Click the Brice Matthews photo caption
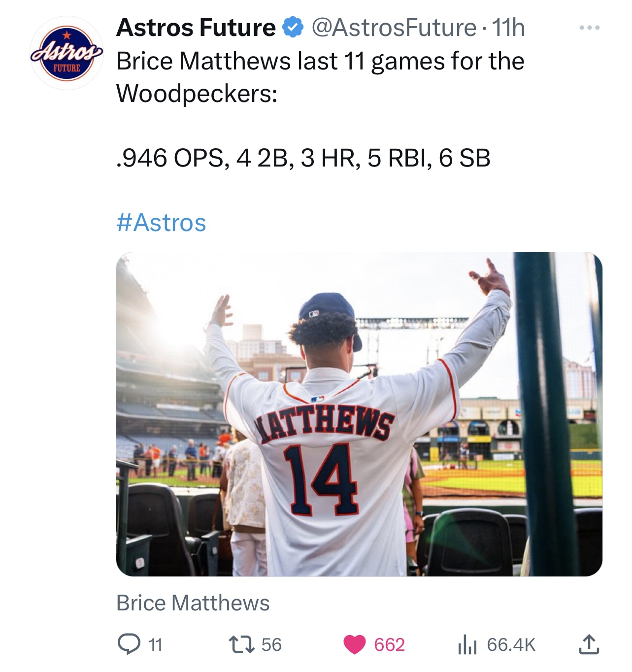This screenshot has height=672, width=632. pyautogui.click(x=193, y=603)
